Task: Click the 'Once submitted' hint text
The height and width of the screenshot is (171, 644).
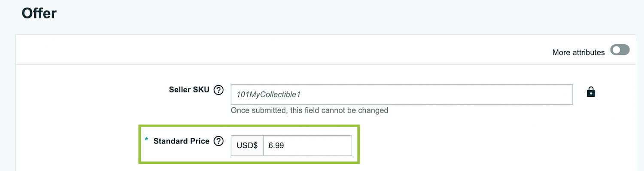Action: tap(310, 110)
